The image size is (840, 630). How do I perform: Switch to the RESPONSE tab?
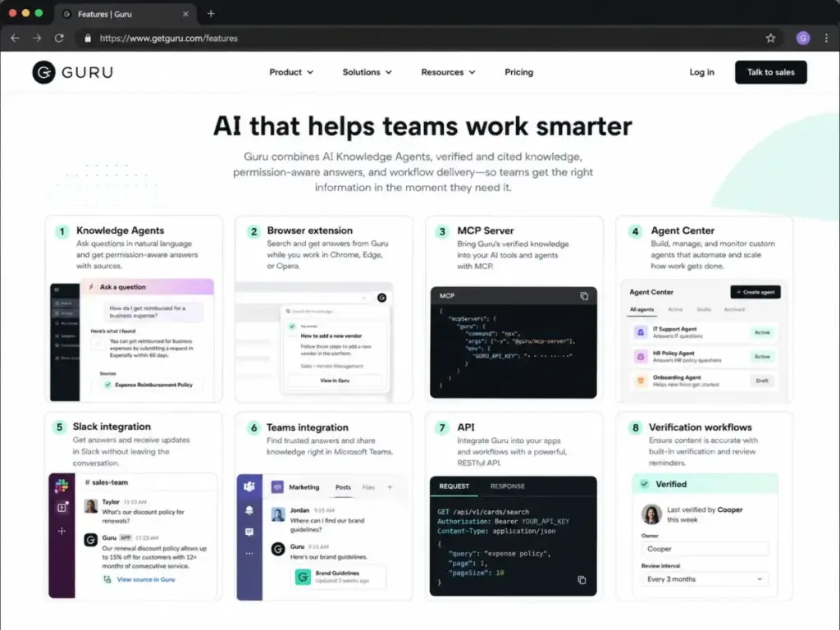click(x=507, y=486)
